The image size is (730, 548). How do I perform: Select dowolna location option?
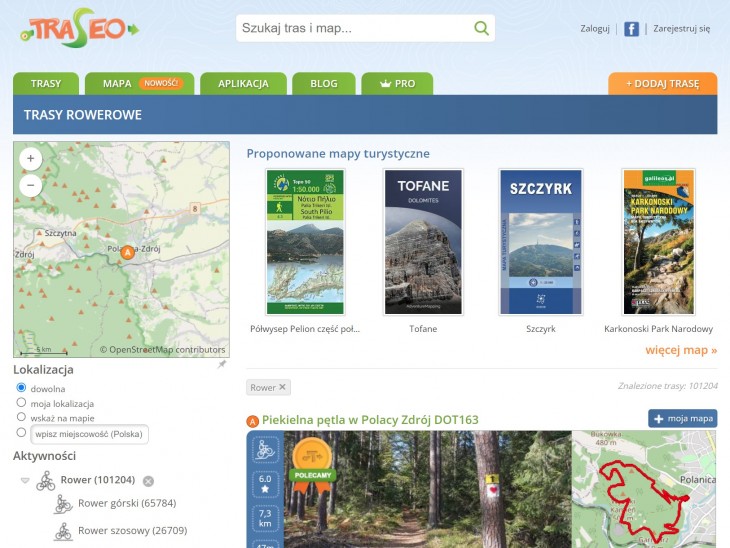coord(21,387)
